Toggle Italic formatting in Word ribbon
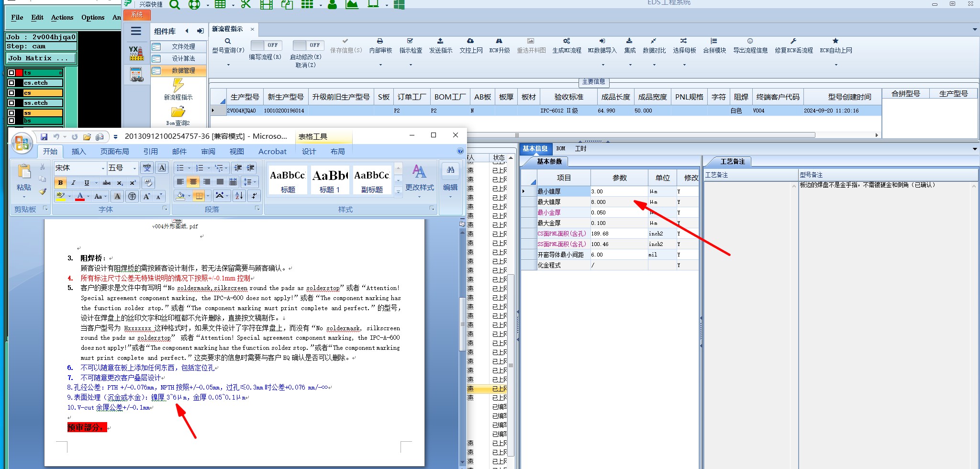The height and width of the screenshot is (469, 980). click(73, 183)
